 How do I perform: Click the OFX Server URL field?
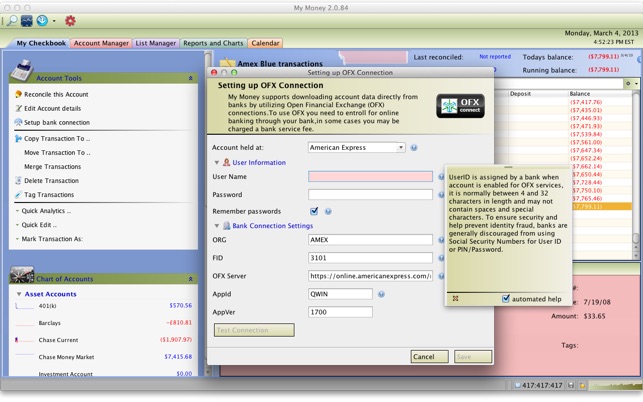point(370,276)
